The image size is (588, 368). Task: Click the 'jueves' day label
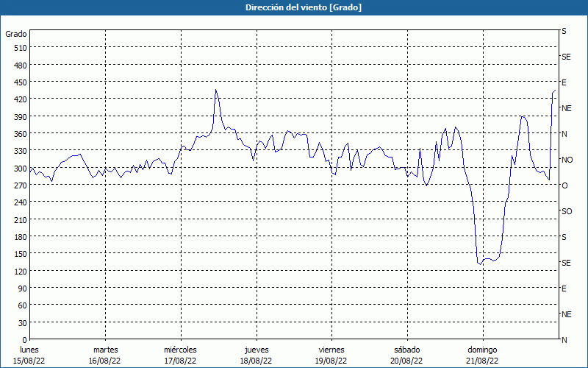257,350
